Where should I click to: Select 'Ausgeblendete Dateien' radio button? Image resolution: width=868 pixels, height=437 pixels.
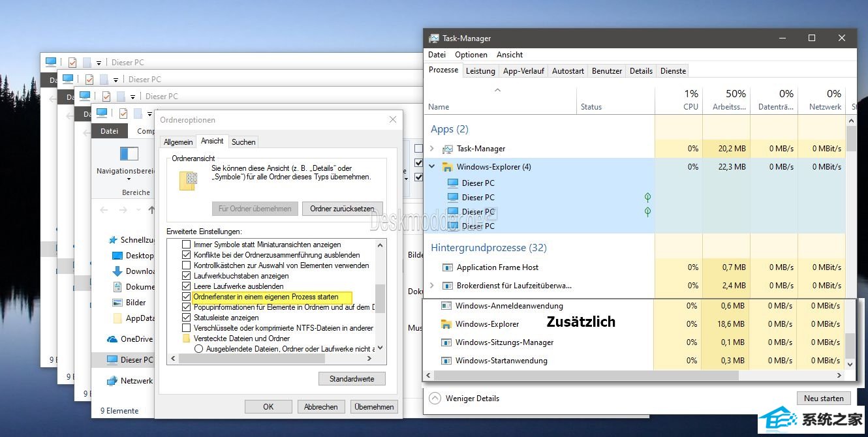coord(199,349)
